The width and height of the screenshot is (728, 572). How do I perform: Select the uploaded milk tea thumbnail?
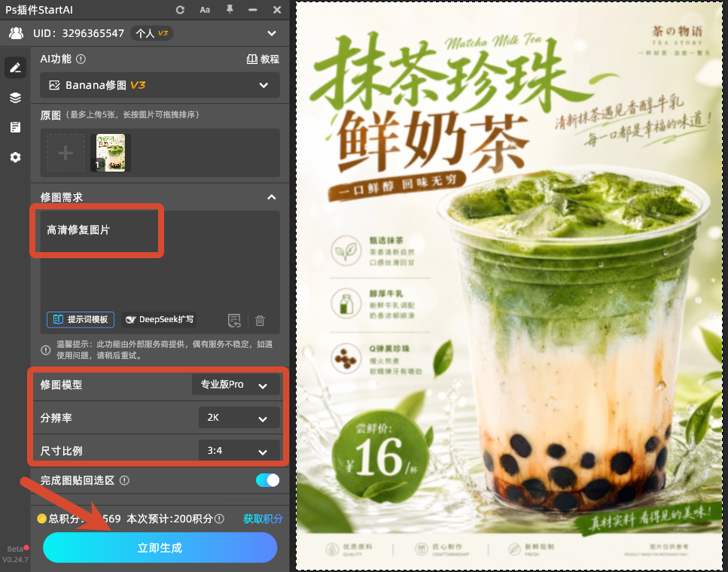click(111, 153)
